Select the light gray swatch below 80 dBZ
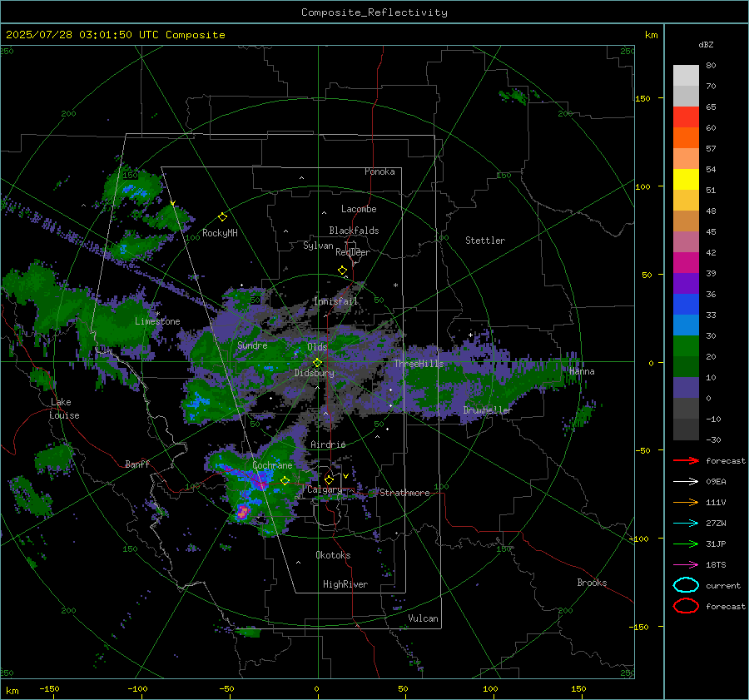The height and width of the screenshot is (700, 749). point(686,76)
